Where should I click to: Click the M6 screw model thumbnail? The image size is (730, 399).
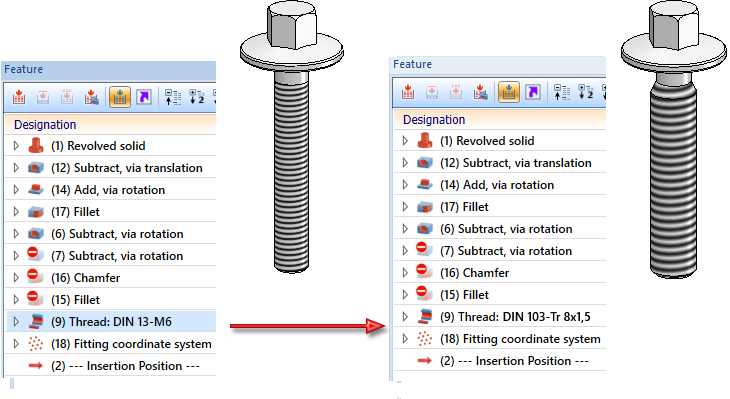point(292,136)
